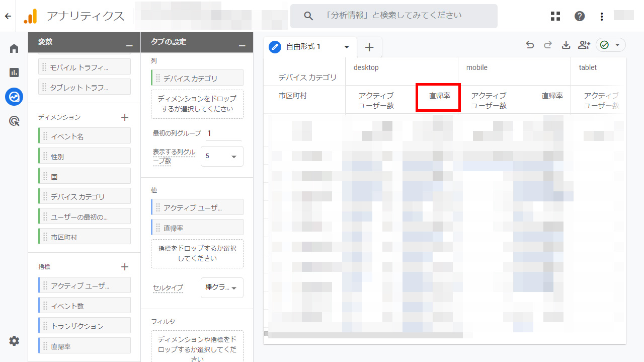The height and width of the screenshot is (362, 644).
Task: Select the タブレット トラフ… segment chip
Action: click(85, 87)
